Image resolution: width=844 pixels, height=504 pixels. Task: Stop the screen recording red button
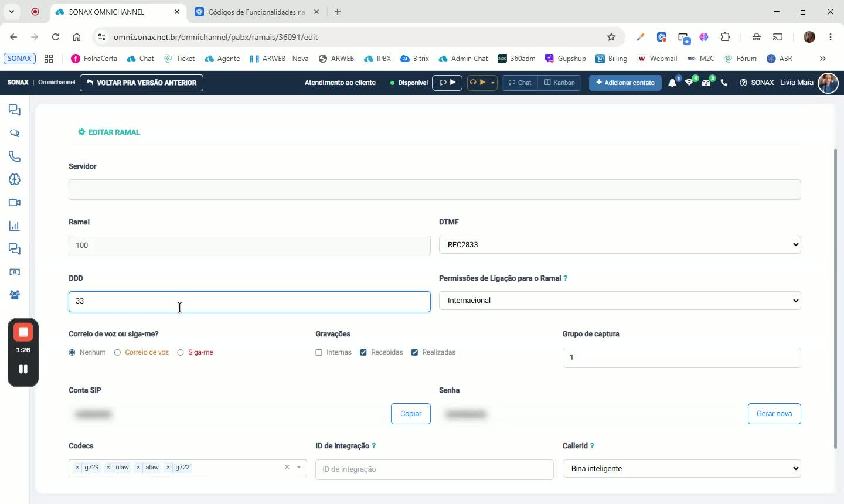pos(23,332)
